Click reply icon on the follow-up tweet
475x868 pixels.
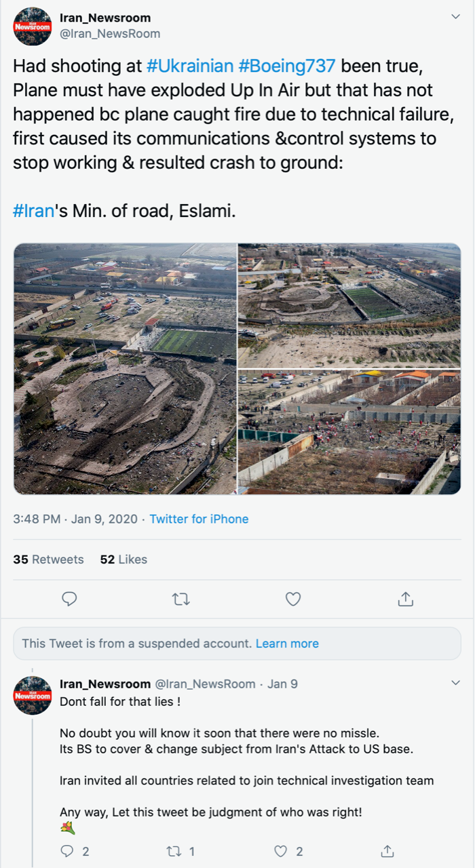pyautogui.click(x=66, y=851)
